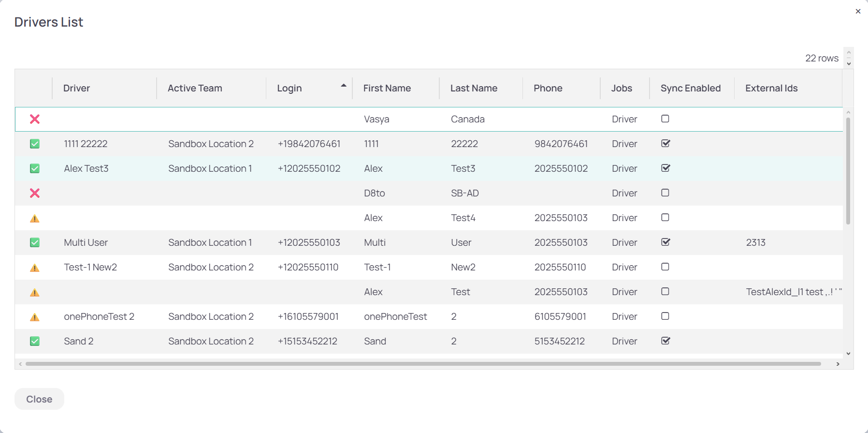Click phone '5153452212'
Image resolution: width=868 pixels, height=433 pixels.
tap(560, 341)
